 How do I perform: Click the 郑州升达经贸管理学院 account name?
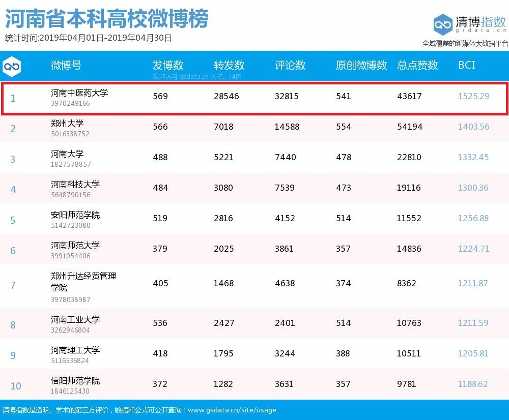coord(83,282)
